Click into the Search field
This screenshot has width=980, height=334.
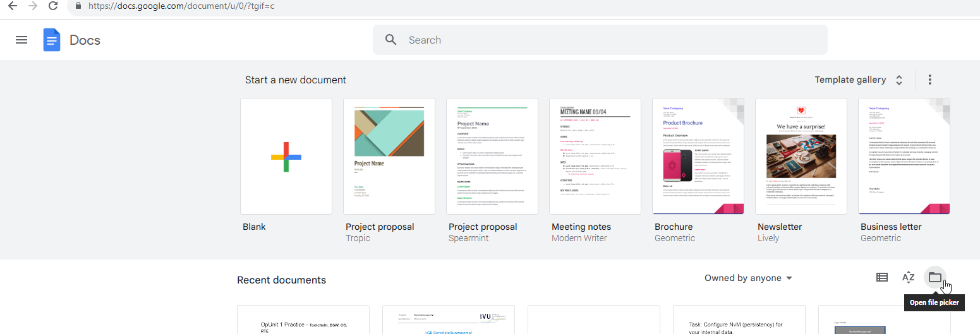pos(600,40)
